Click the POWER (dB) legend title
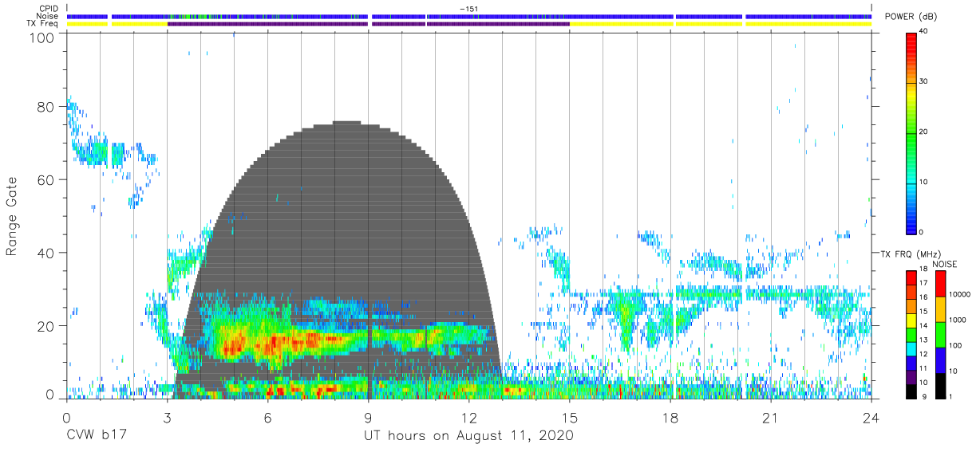 coord(911,17)
